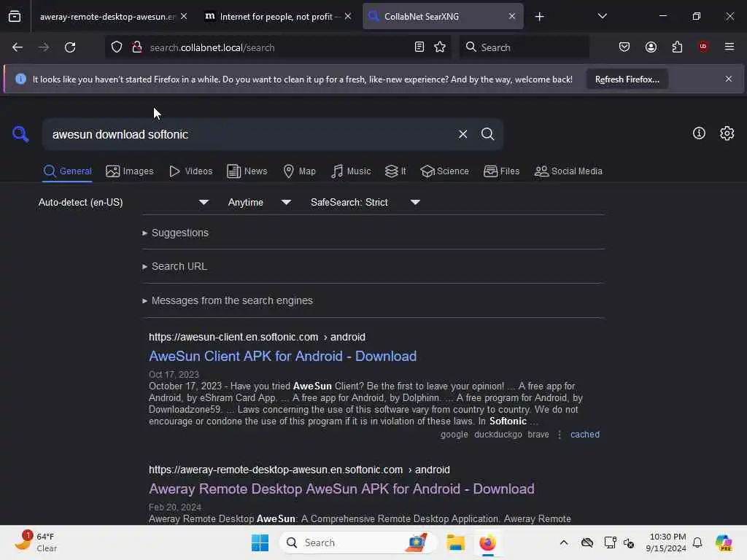The height and width of the screenshot is (560, 747).
Task: Click Windows taskbar Search box
Action: pyautogui.click(x=357, y=542)
